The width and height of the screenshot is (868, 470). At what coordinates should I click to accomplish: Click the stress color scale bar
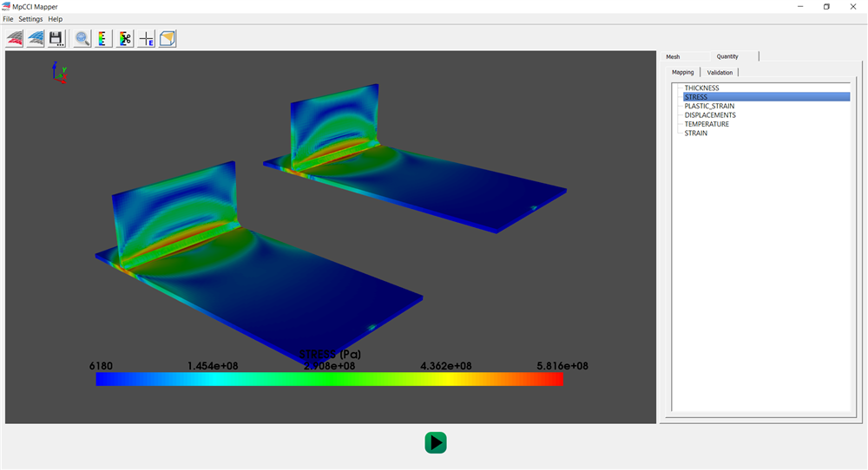pos(330,379)
